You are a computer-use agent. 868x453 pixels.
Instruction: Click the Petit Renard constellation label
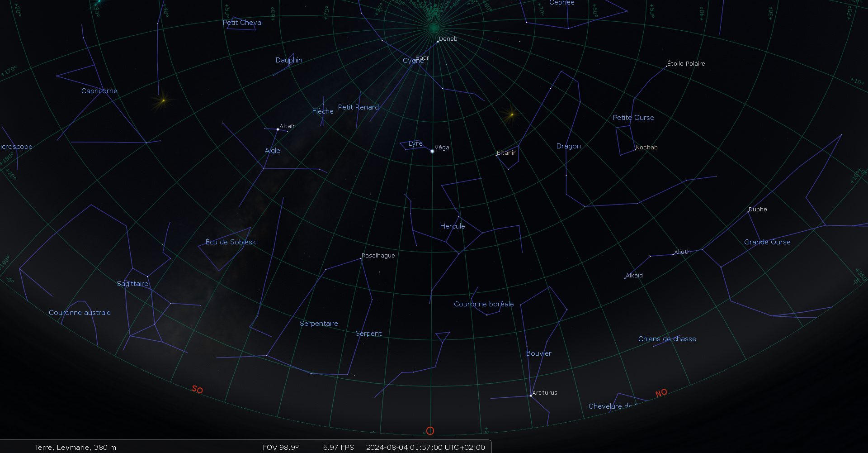click(359, 107)
